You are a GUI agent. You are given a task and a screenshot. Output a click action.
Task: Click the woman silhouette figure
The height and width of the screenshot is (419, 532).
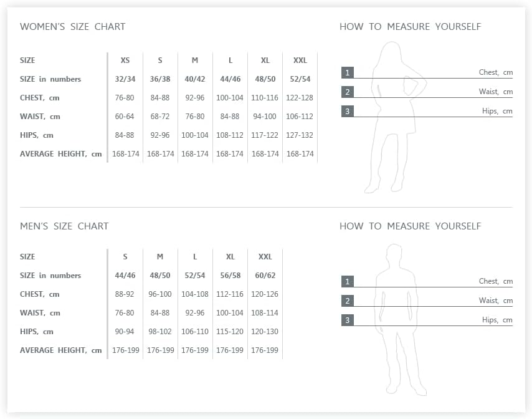pos(396,117)
